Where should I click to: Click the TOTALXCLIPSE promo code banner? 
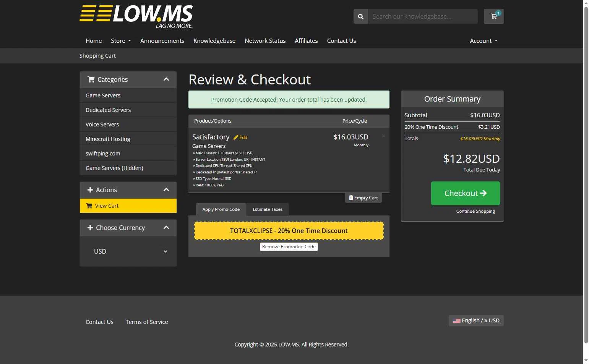289,231
